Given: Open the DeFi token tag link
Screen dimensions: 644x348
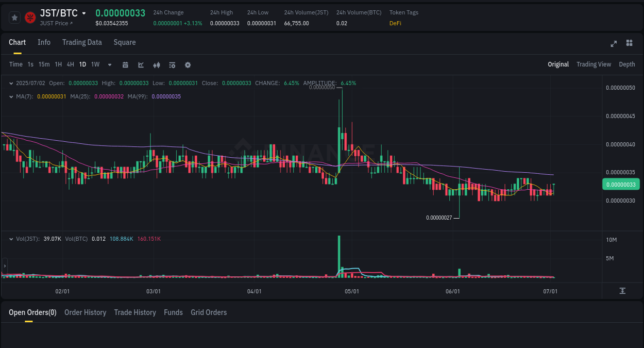Looking at the screenshot, I should point(395,23).
